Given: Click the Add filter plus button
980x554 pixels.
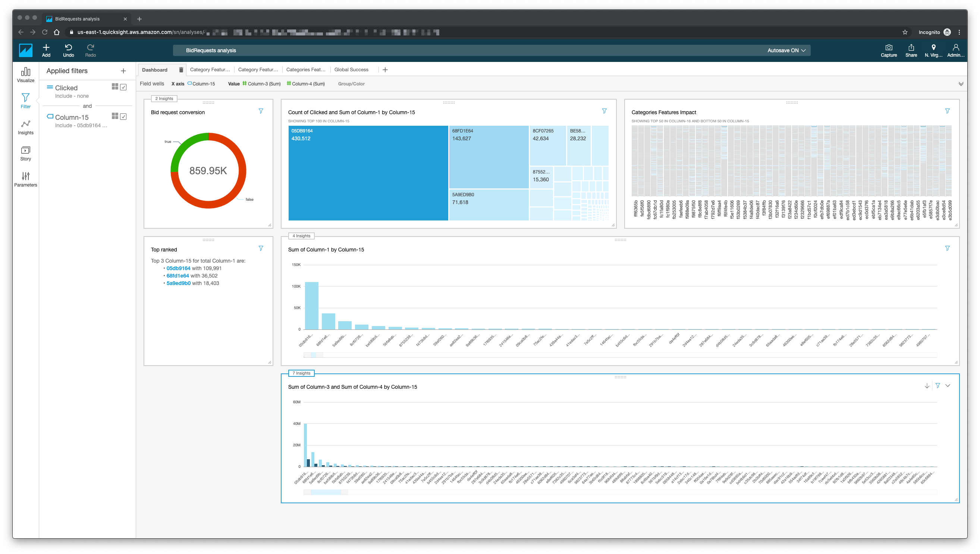Looking at the screenshot, I should tap(125, 71).
